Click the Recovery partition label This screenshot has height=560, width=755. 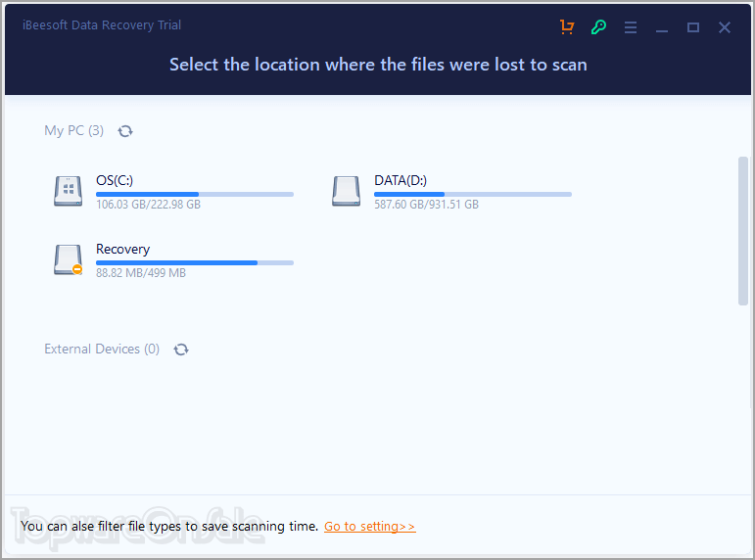pos(122,250)
